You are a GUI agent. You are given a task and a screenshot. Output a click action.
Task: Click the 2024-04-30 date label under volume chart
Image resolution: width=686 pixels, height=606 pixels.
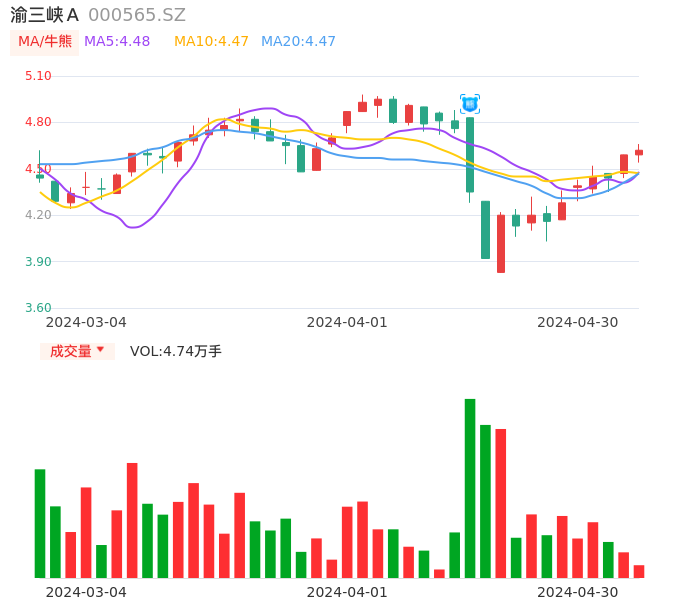pyautogui.click(x=577, y=592)
